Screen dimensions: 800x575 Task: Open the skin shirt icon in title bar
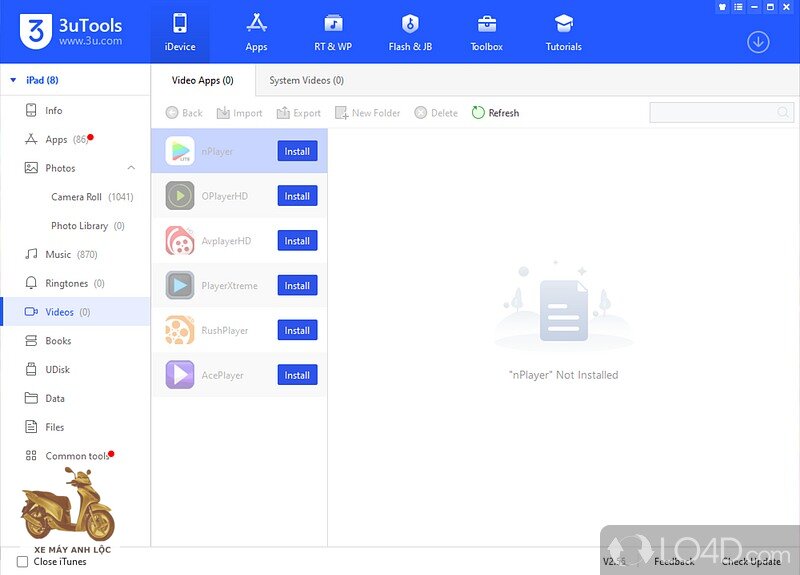click(x=722, y=7)
